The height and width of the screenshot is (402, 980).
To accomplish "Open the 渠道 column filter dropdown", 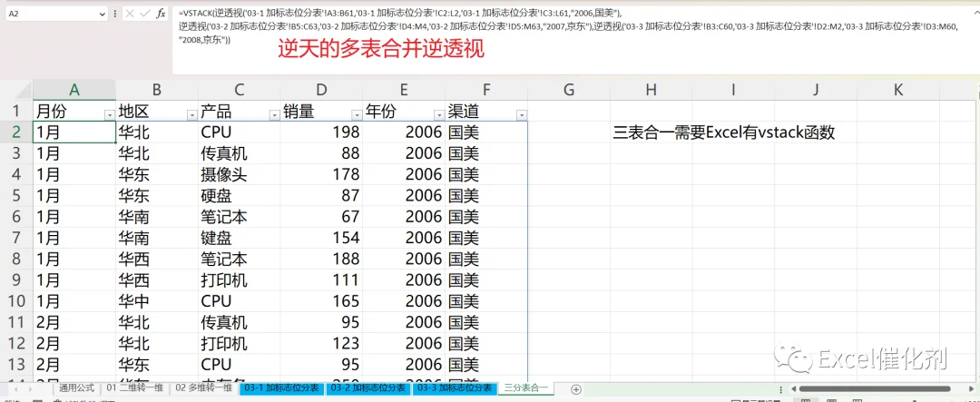I will point(521,114).
